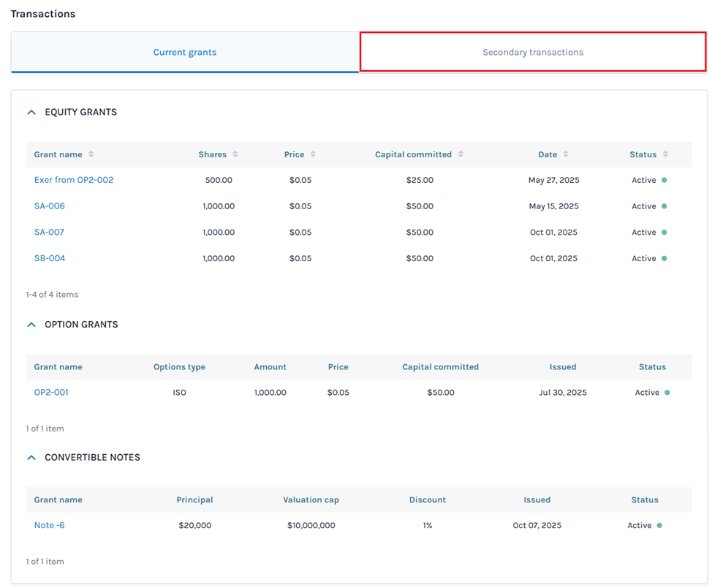The width and height of the screenshot is (712, 588).
Task: Open convertible note Note -6
Action: pyautogui.click(x=49, y=525)
